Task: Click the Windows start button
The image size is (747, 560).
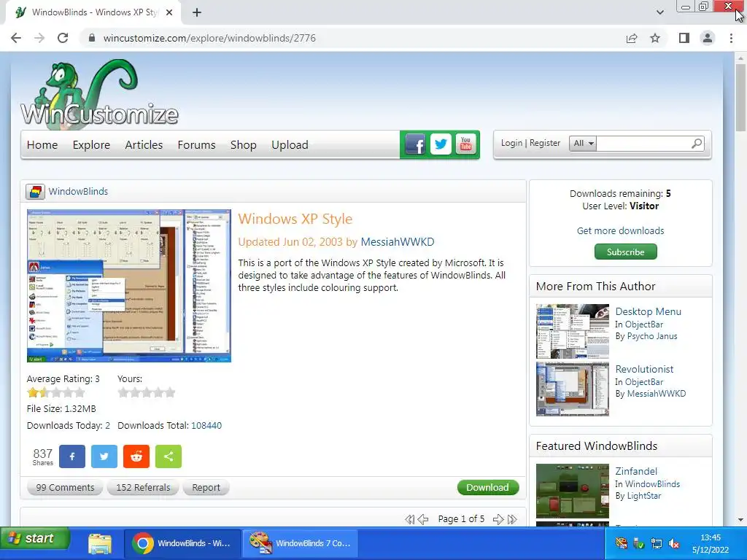Action: pos(35,539)
